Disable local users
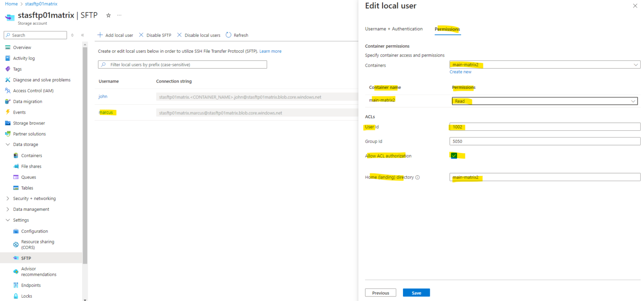 click(198, 35)
